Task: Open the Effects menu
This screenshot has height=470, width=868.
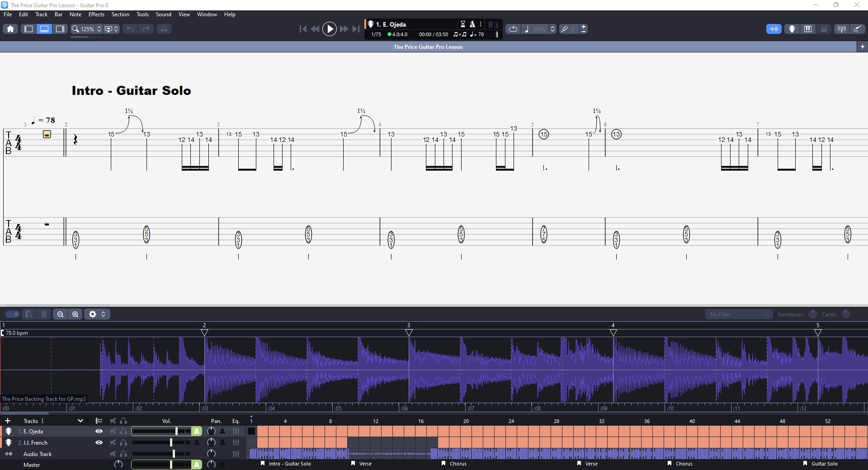Action: tap(96, 14)
